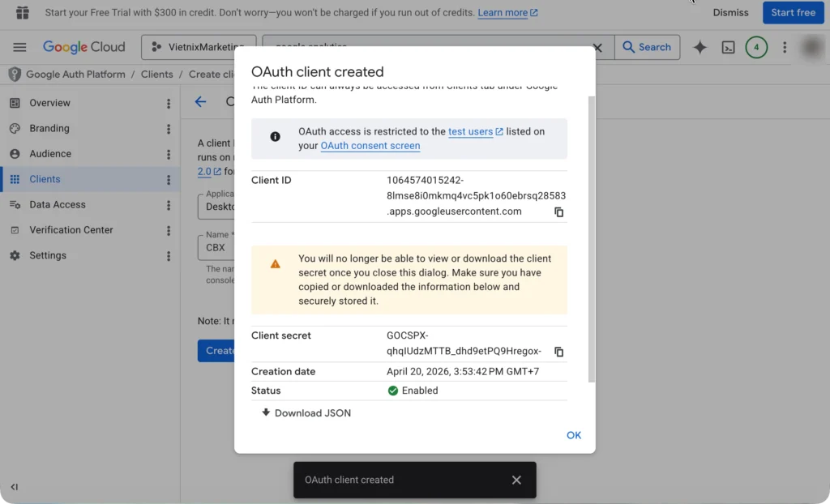Expand options menu next to Overview
Screen dimensions: 830x504
[x=169, y=104]
